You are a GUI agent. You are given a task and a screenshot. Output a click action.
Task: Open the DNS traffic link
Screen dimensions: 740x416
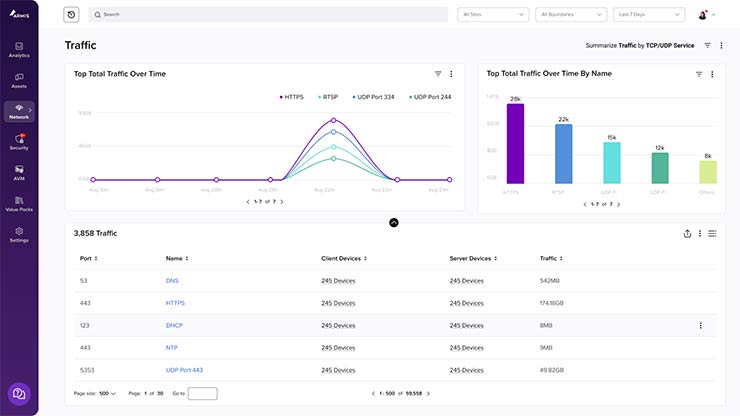[x=172, y=281]
